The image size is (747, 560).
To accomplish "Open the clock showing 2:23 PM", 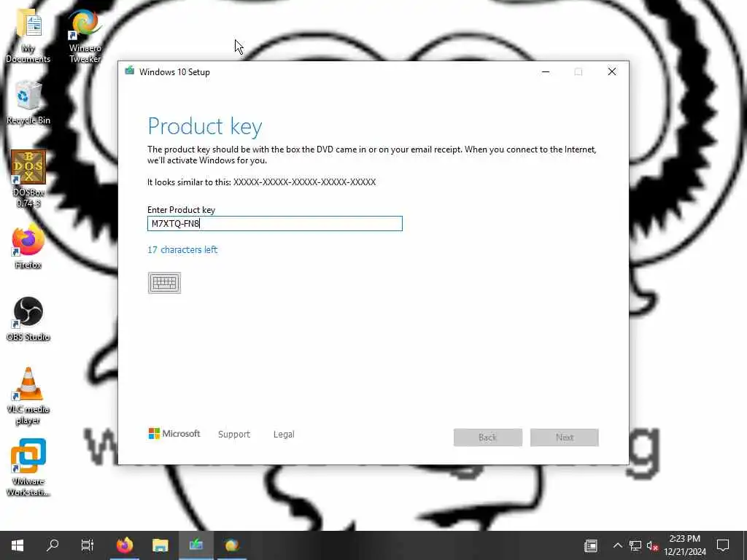I will click(x=685, y=545).
